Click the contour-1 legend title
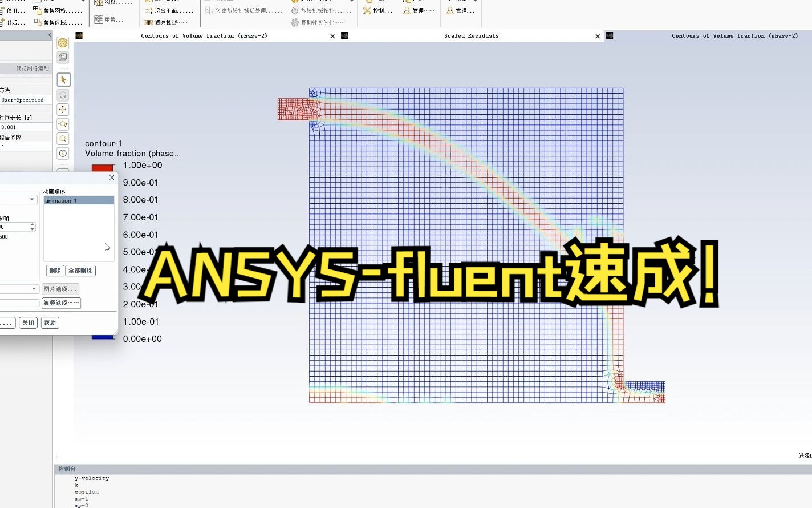 pos(103,143)
